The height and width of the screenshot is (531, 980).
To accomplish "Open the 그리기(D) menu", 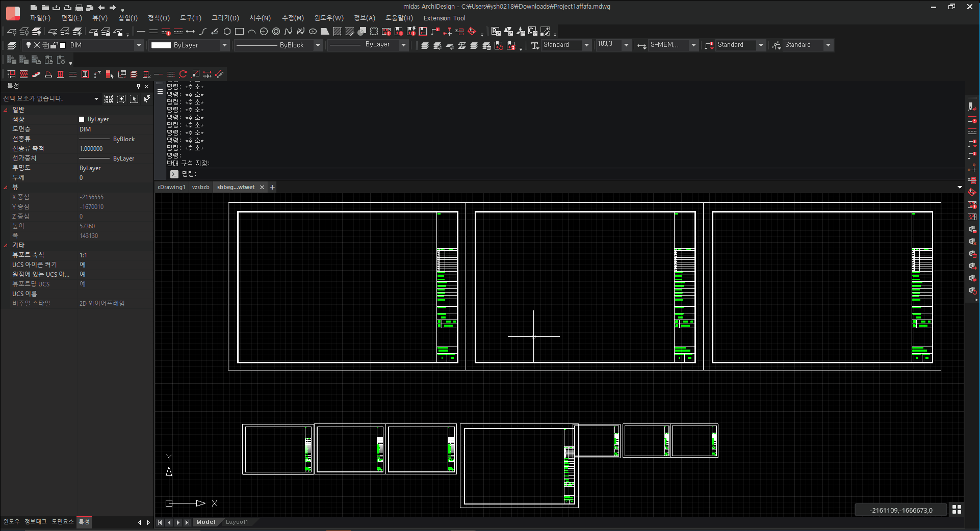I will [225, 18].
